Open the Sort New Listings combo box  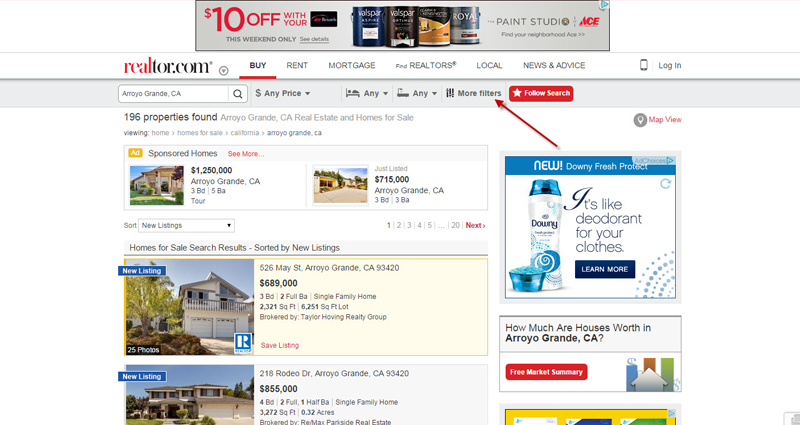(186, 226)
